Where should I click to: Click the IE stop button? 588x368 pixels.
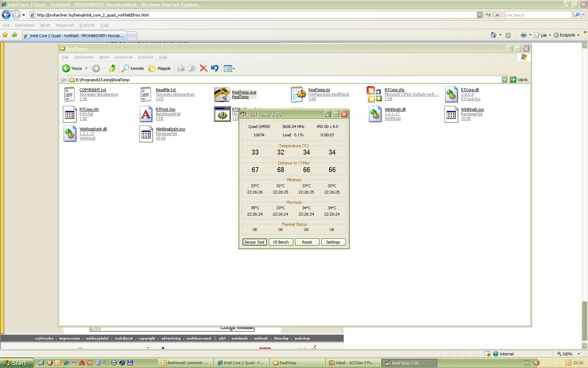click(497, 15)
